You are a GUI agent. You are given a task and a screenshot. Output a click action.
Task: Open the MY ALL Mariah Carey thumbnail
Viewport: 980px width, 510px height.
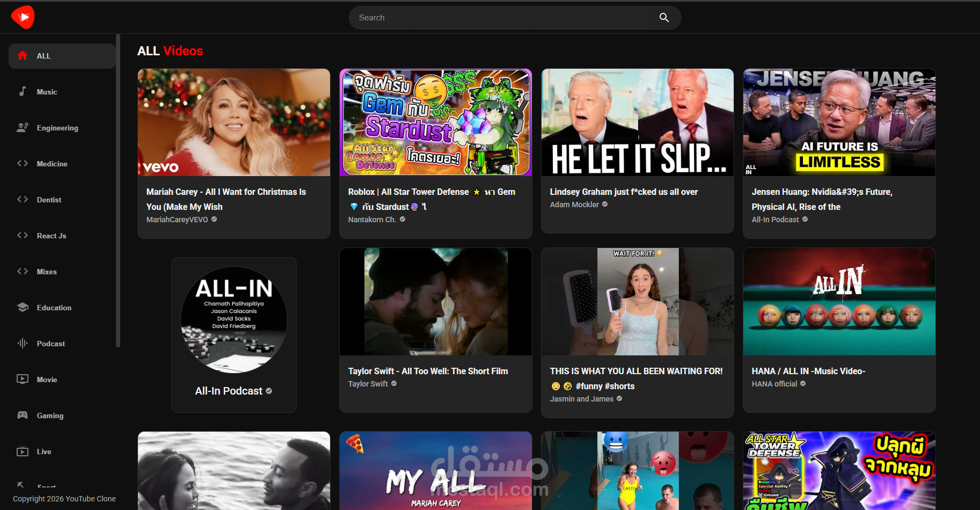[x=436, y=471]
